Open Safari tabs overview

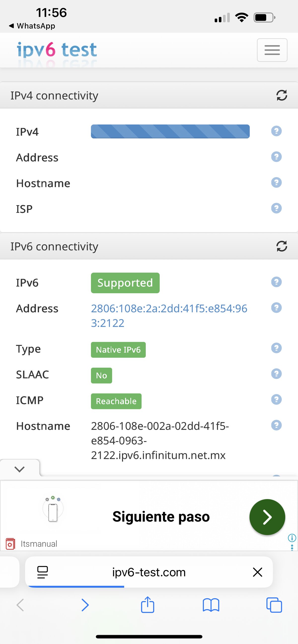(x=274, y=605)
